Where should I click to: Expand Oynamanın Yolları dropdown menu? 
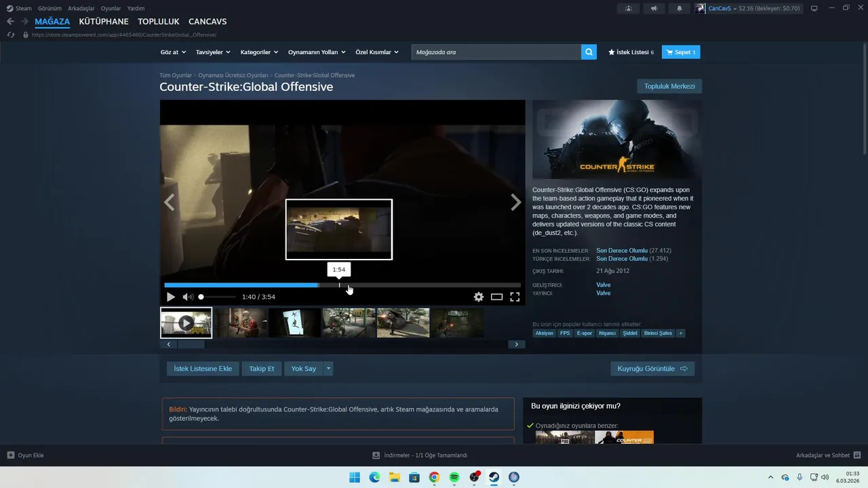[x=317, y=52]
